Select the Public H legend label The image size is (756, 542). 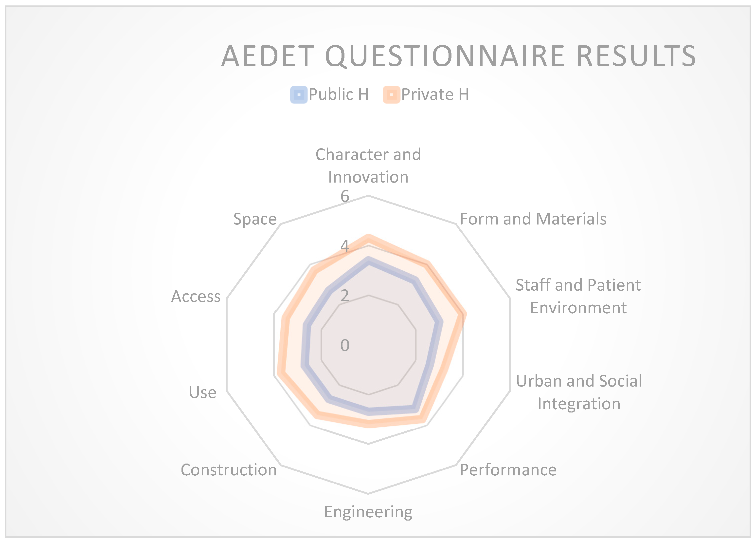[338, 94]
